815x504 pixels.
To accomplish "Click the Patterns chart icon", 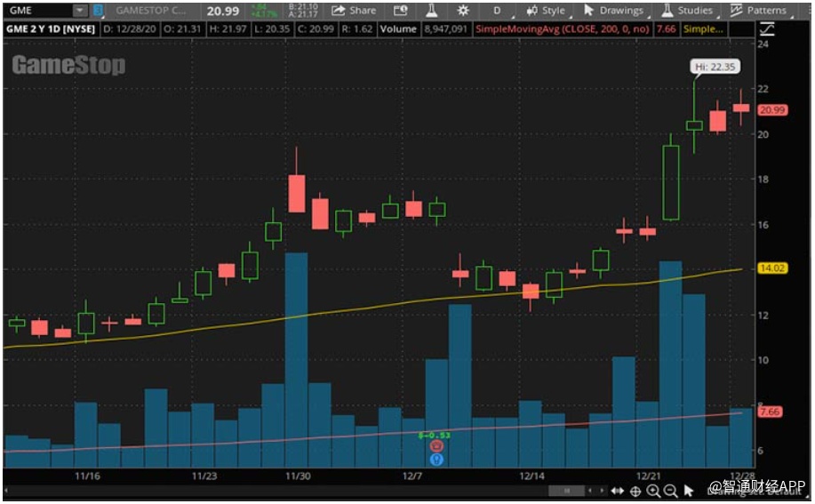I will 736,11.
